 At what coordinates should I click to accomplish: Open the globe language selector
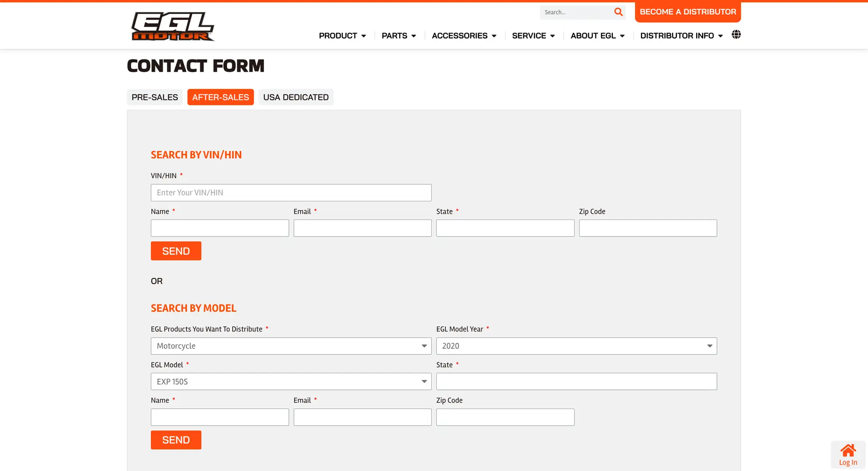(736, 35)
